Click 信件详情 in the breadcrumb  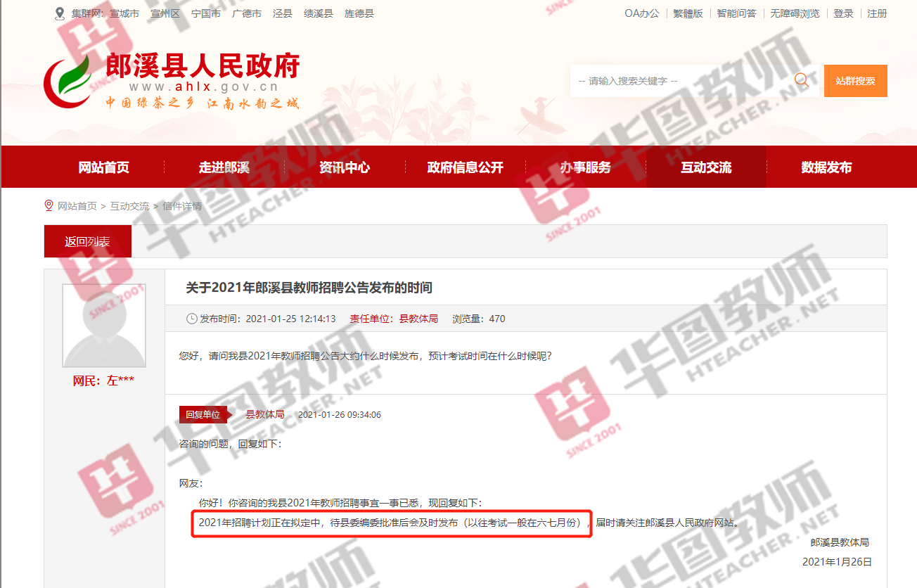tap(182, 206)
